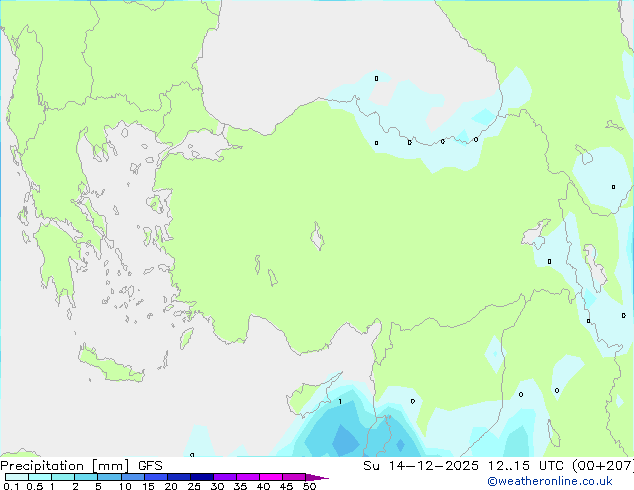Select the legend swatch between 10 and 15
This screenshot has height=490, width=634.
tap(132, 477)
